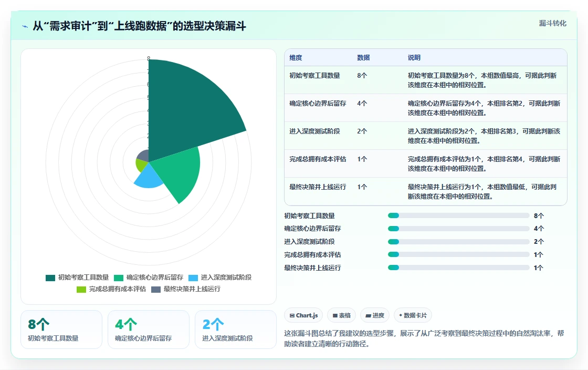This screenshot has width=588, height=370.
Task: Click table cell 确定核心边界后留存
Action: click(x=318, y=103)
